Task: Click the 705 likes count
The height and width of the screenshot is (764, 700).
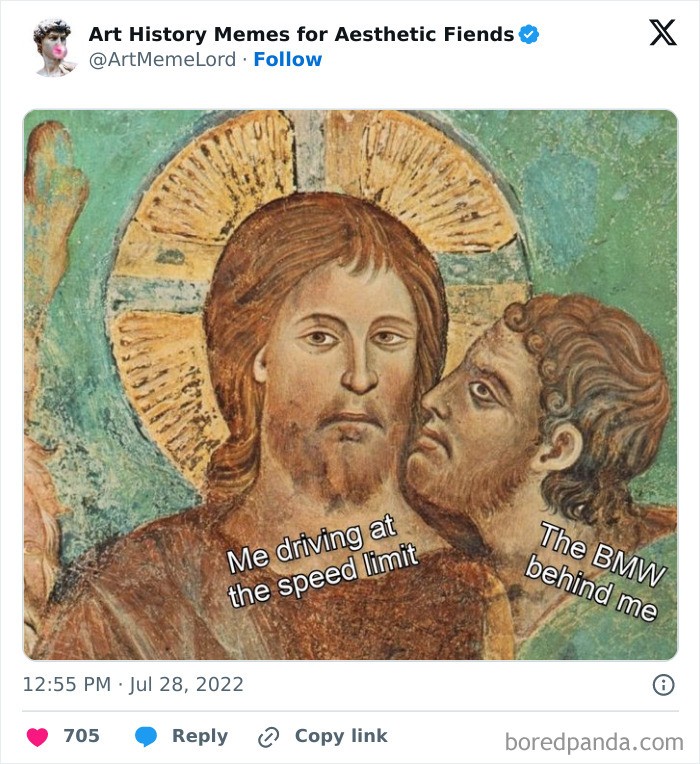Action: [x=82, y=736]
